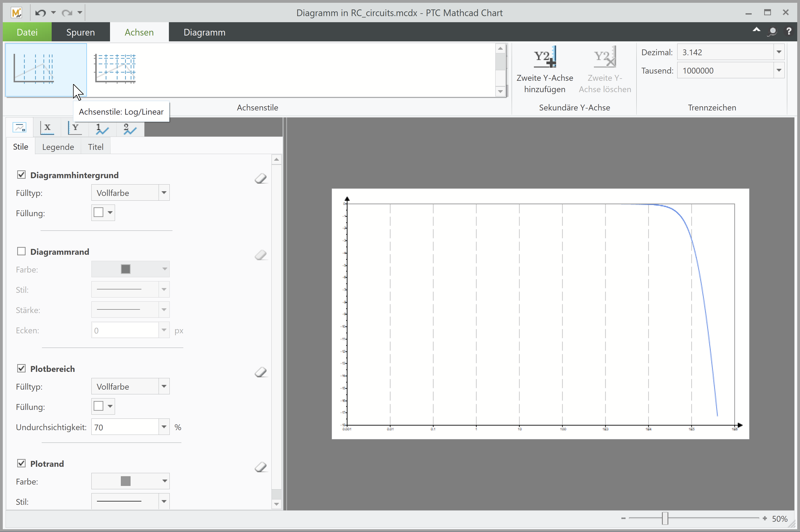Select the X-axis settings icon

47,128
